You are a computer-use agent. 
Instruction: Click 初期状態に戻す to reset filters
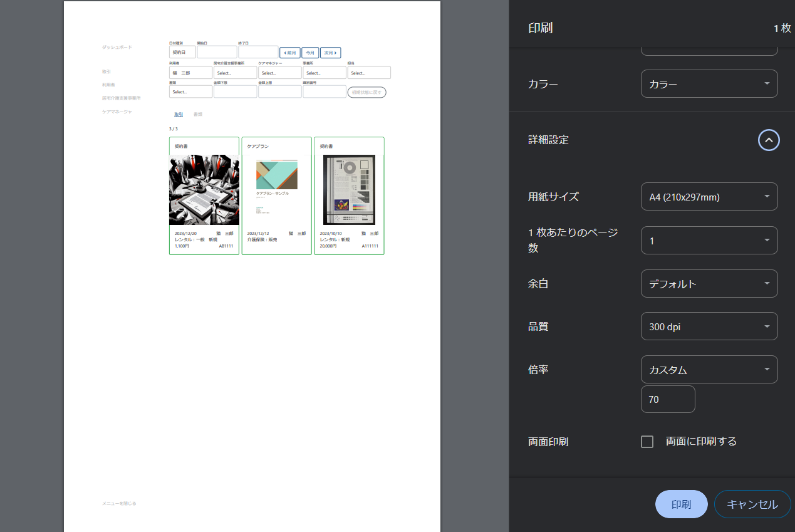point(366,92)
